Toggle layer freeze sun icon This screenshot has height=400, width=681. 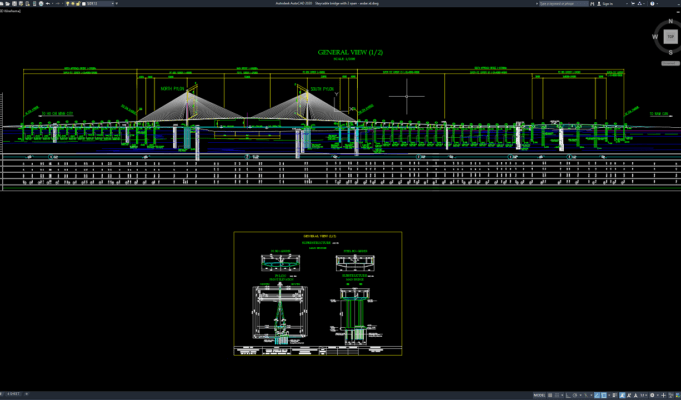click(73, 3)
